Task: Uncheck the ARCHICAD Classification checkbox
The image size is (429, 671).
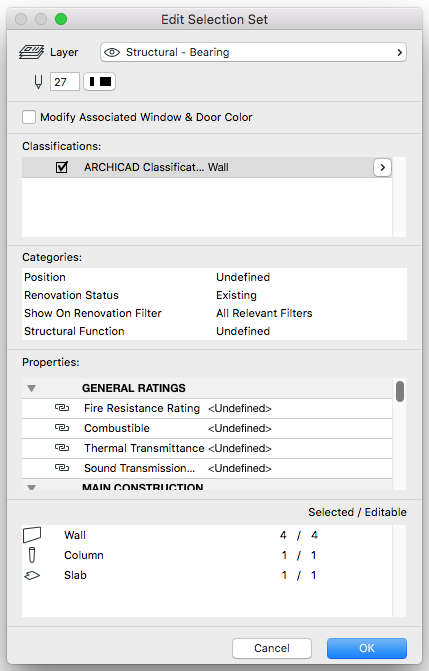Action: (62, 167)
